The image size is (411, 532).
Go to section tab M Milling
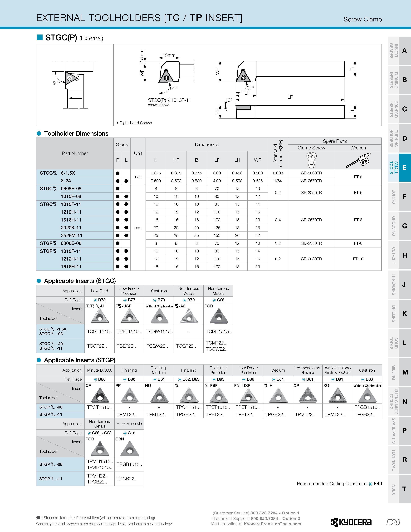pos(400,372)
